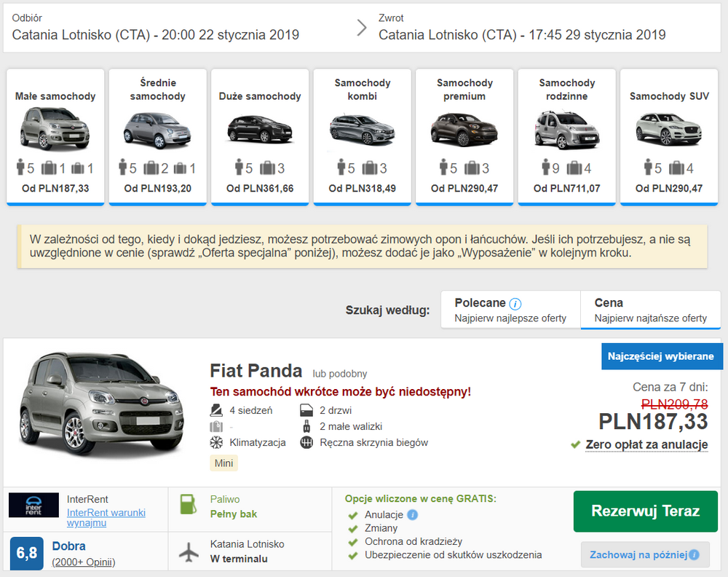This screenshot has height=577, width=728.
Task: Click the crossed-out PLN209,78 price
Action: pyautogui.click(x=675, y=404)
